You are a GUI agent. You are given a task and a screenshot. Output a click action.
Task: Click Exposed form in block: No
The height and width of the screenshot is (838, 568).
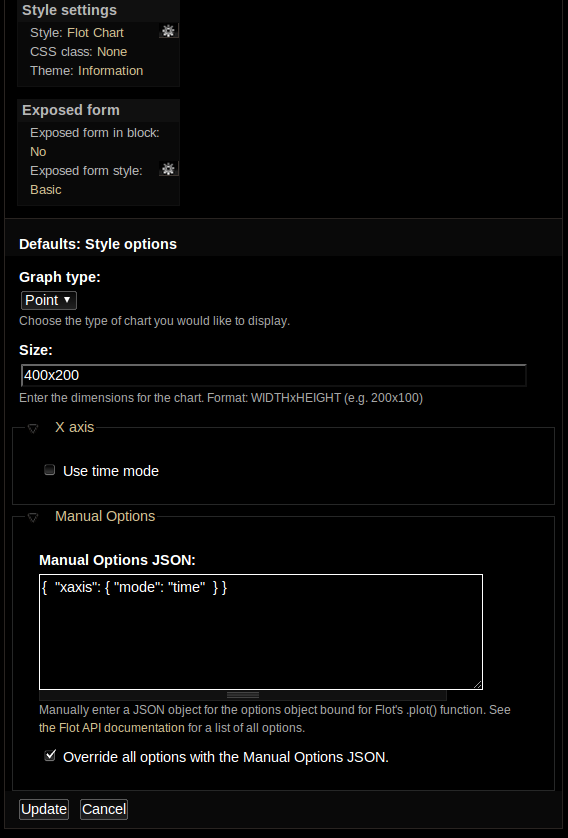[x=95, y=142]
